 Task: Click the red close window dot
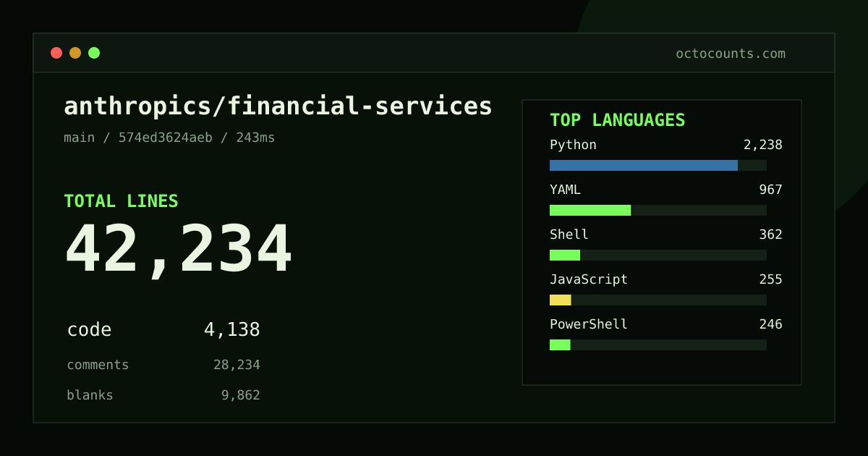pos(56,53)
